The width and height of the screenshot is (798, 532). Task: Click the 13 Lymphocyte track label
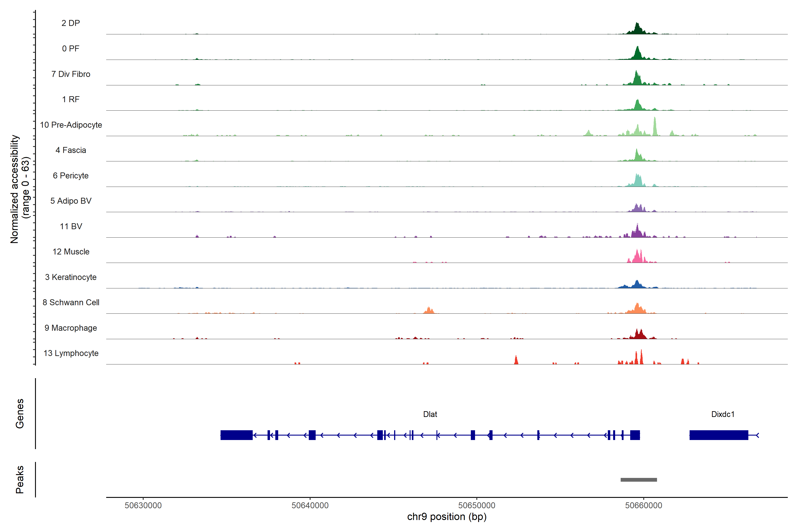(x=71, y=353)
